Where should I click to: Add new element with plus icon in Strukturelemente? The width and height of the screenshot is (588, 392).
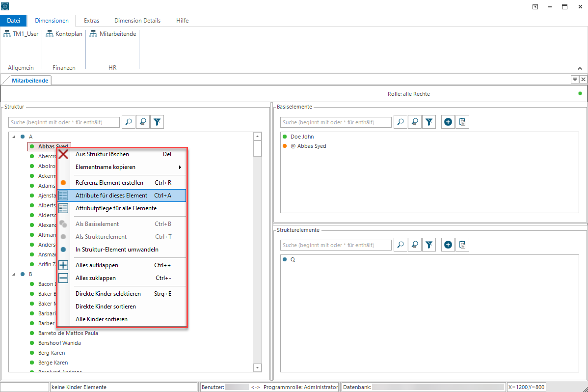click(448, 245)
